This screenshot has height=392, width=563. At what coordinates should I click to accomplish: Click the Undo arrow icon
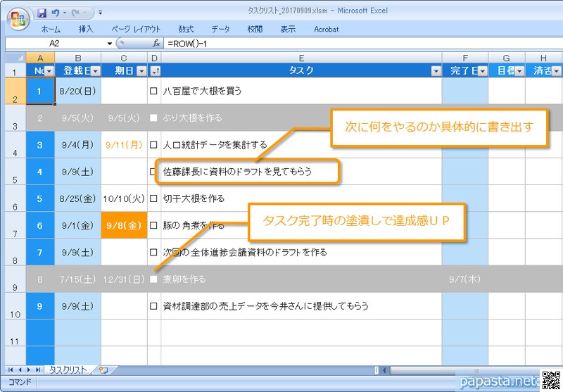(56, 13)
